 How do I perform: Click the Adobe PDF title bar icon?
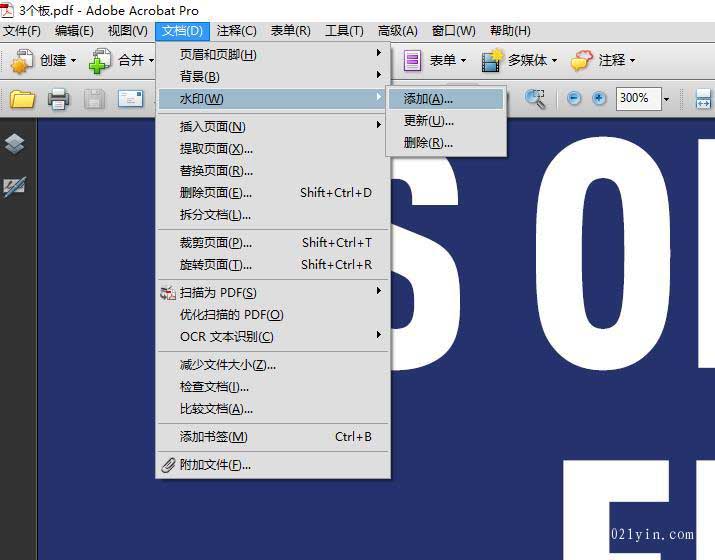[x=7, y=10]
